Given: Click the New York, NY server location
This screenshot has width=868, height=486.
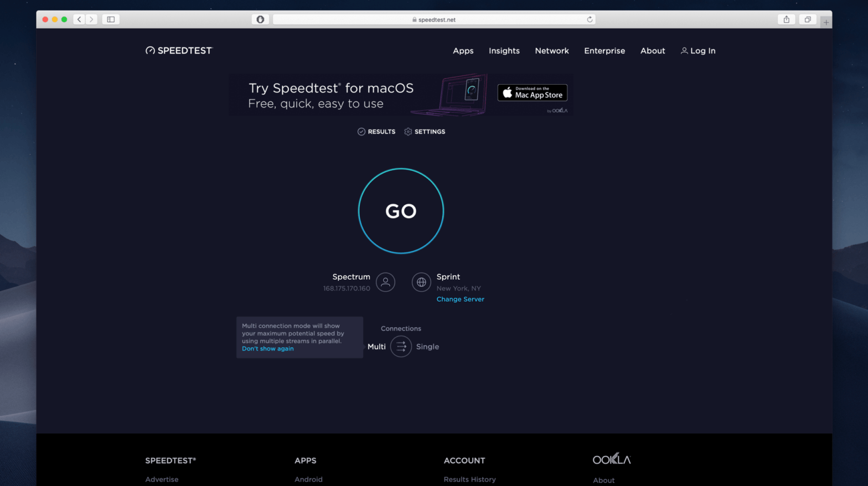Looking at the screenshot, I should pyautogui.click(x=458, y=288).
